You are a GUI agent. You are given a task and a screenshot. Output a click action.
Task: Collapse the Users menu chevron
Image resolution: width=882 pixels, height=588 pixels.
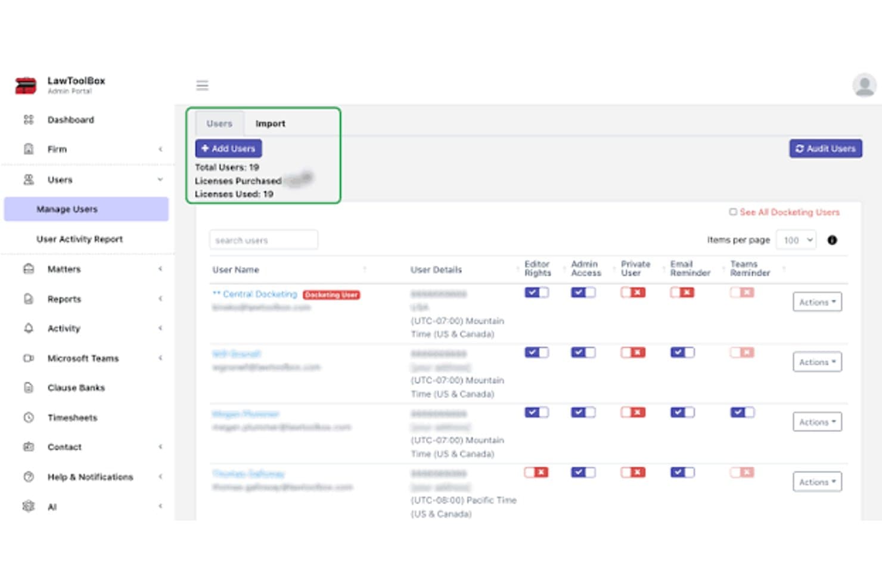(x=160, y=179)
